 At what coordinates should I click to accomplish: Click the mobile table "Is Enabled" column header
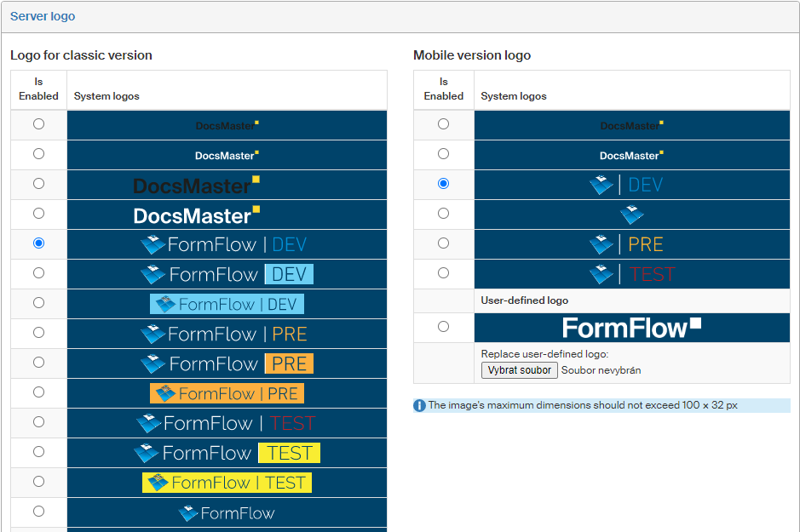point(444,89)
